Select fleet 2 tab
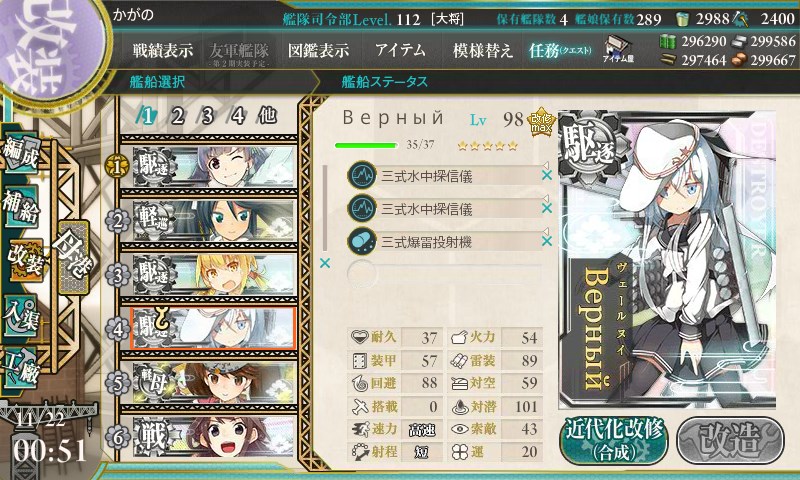The width and height of the screenshot is (800, 480). point(178,117)
